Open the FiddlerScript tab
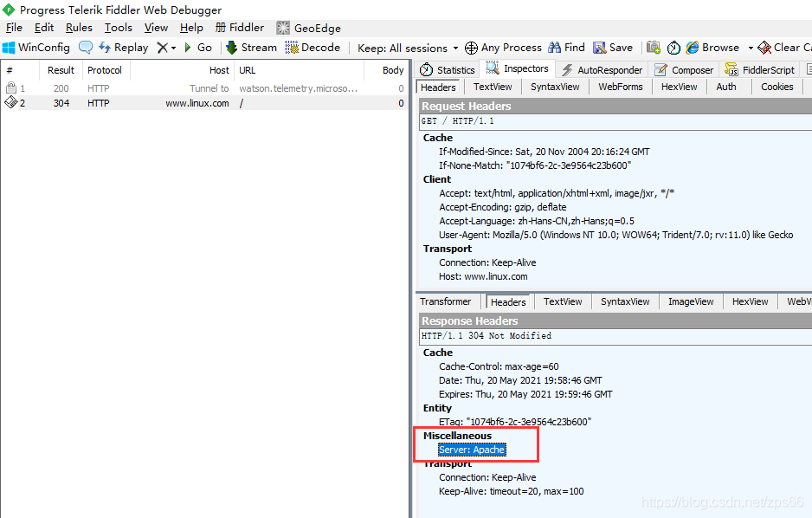Image resolution: width=812 pixels, height=518 pixels. [759, 69]
